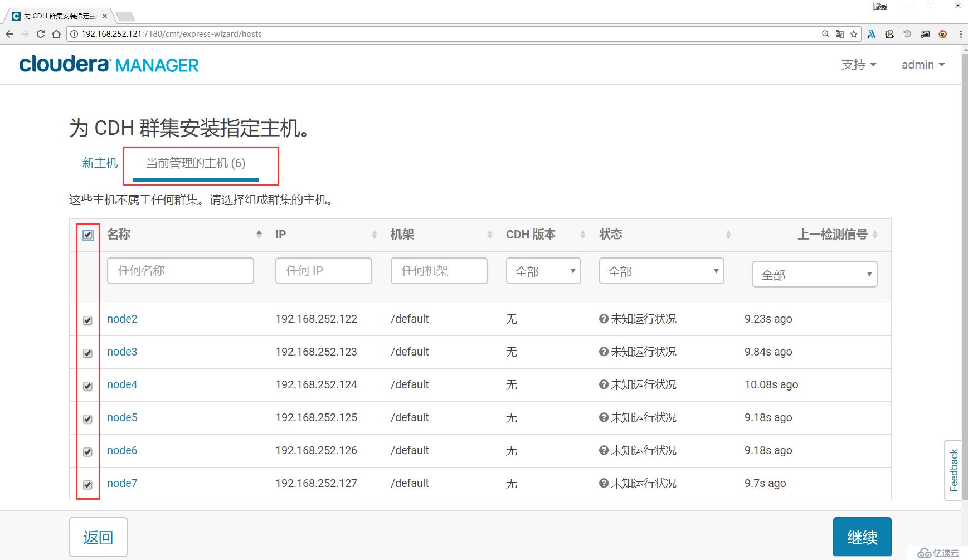Open the browser home page icon
The width and height of the screenshot is (968, 560).
pyautogui.click(x=56, y=34)
